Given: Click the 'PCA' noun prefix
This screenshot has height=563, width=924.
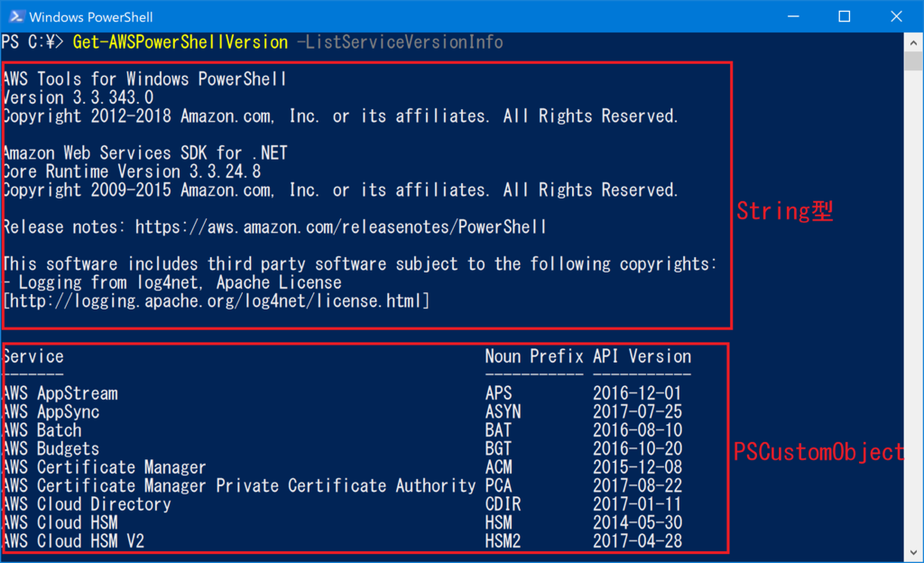Looking at the screenshot, I should click(498, 485).
